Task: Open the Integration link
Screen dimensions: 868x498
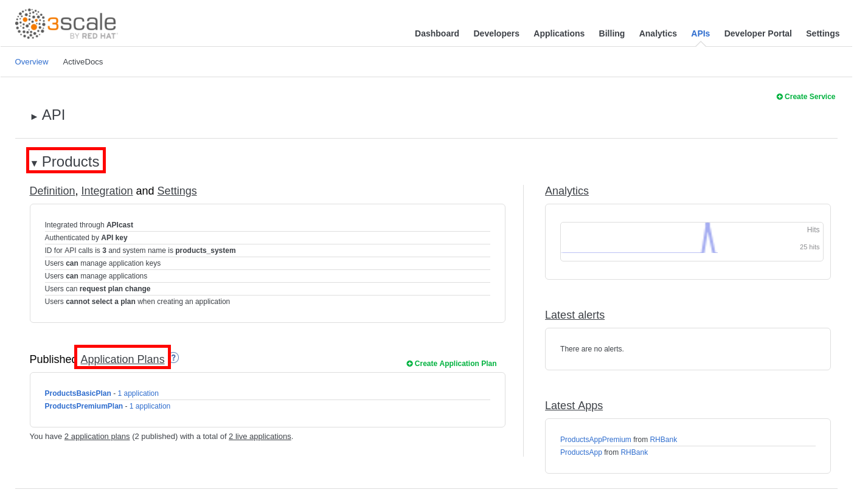Action: pos(106,191)
